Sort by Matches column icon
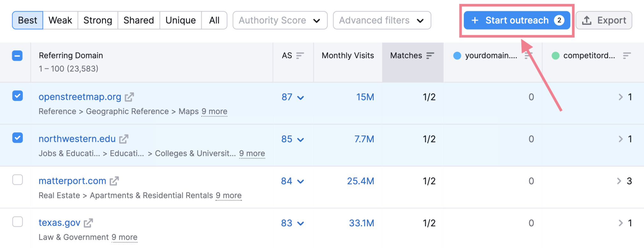 click(x=430, y=56)
